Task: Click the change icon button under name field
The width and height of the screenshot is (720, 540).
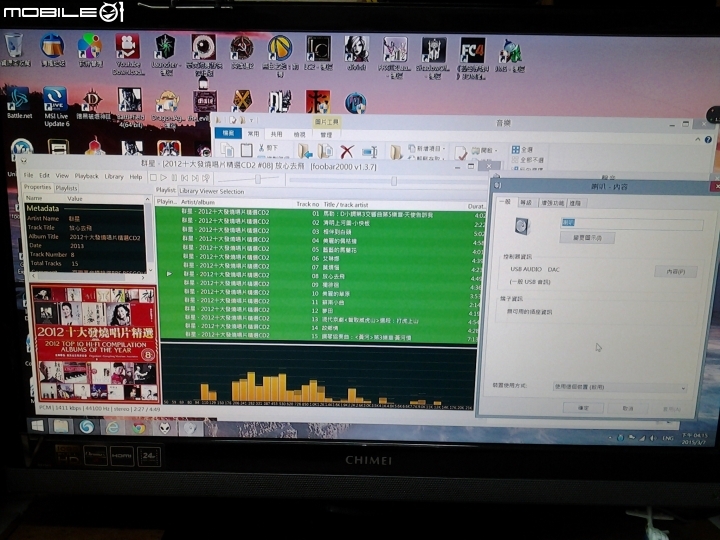Action: (x=587, y=238)
